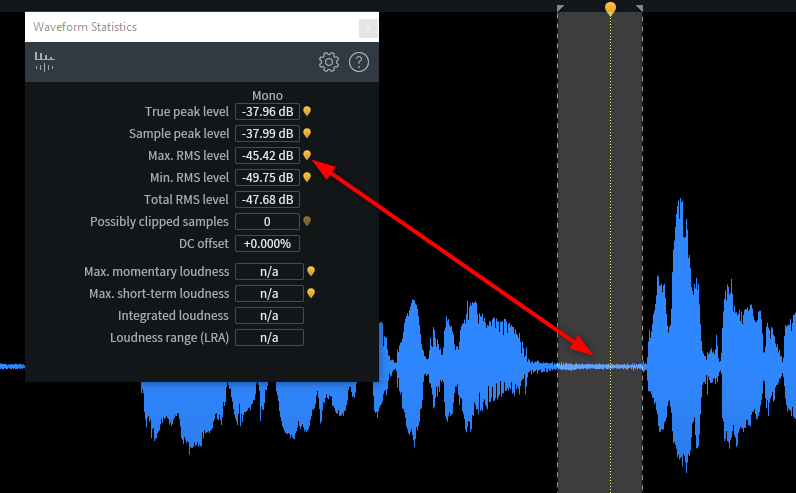Jump to Sample peak level marker
This screenshot has height=493, width=796.
coord(308,133)
